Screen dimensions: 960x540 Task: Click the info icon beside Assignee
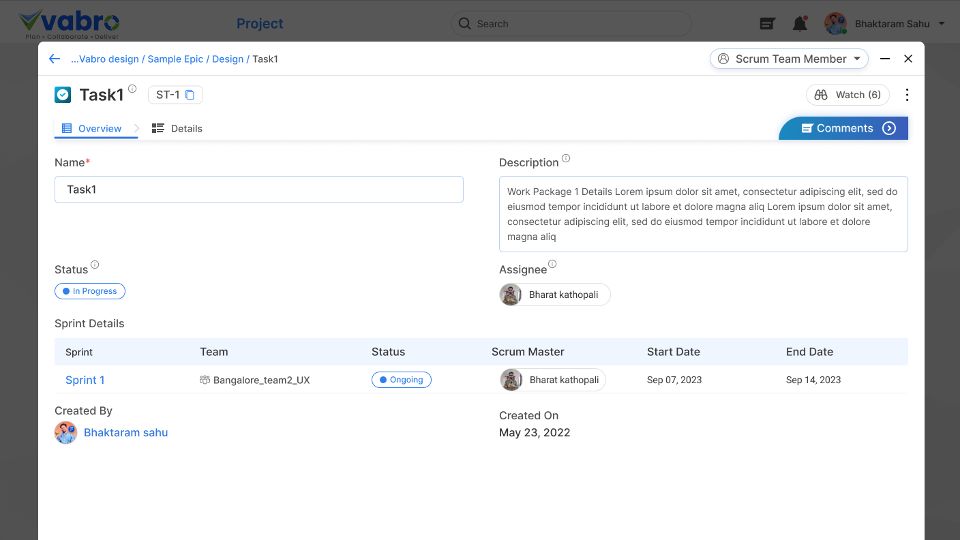[552, 265]
